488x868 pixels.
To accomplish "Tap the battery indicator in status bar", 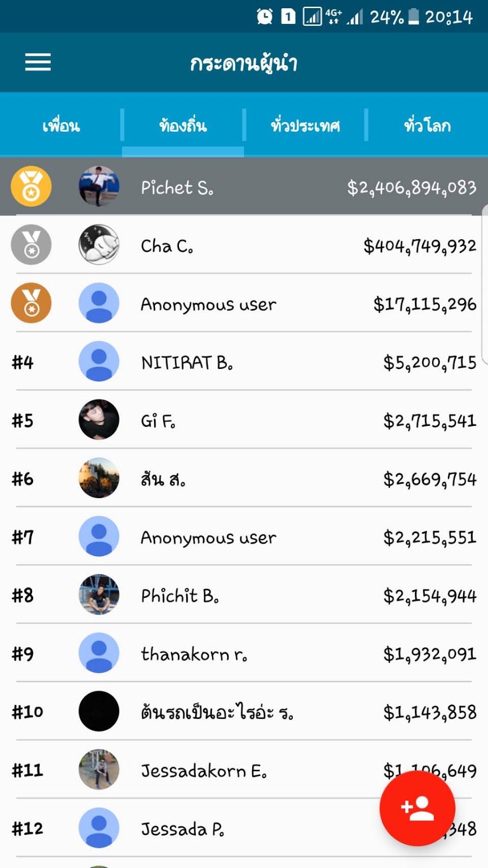I will [413, 16].
